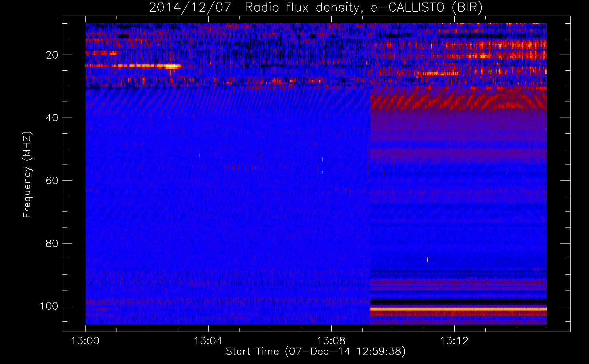589x364 pixels.
Task: Click the 'Frequency (MHZ)' axis label
Action: pyautogui.click(x=27, y=175)
